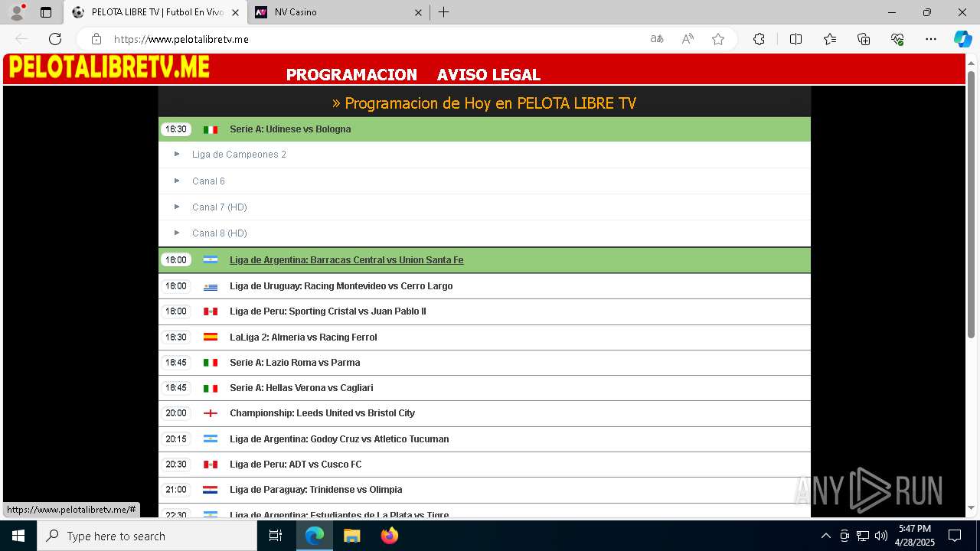This screenshot has width=980, height=551.
Task: Open the Favorites list icon
Action: 830,39
